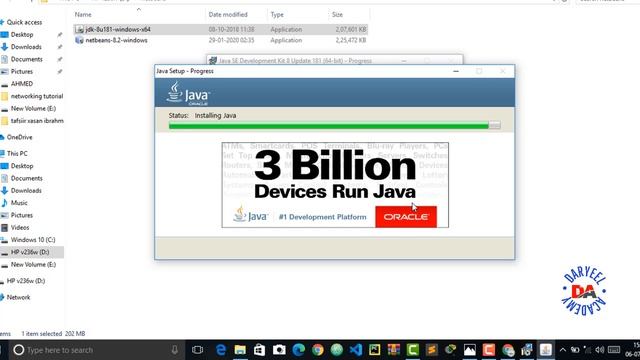Click Windows search input field
This screenshot has height=360, width=640.
pos(98,350)
